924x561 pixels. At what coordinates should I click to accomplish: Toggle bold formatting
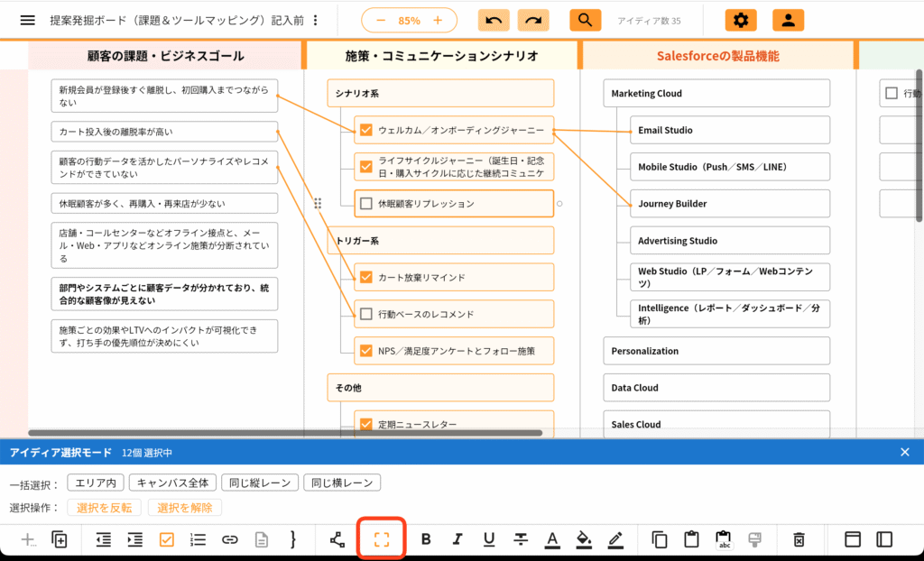(426, 538)
